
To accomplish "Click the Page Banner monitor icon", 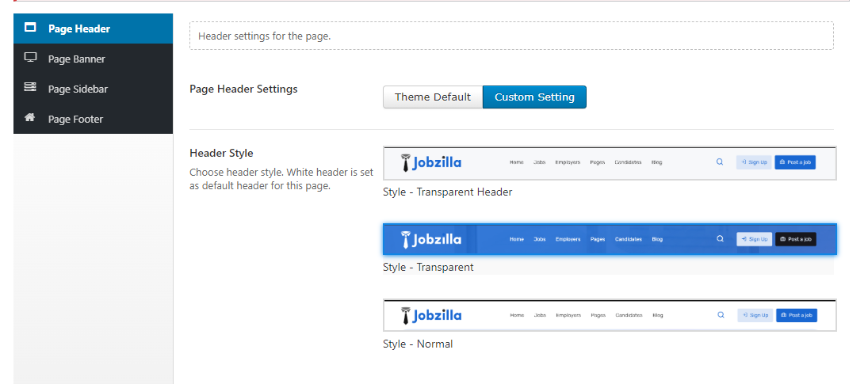I will [x=30, y=58].
